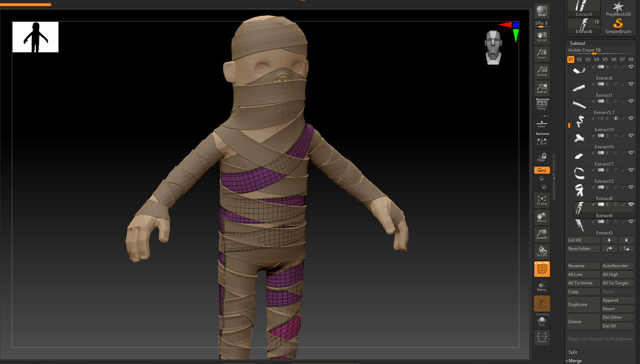The width and height of the screenshot is (640, 364).
Task: Switch to the V2 visibility set
Action: pyautogui.click(x=579, y=59)
